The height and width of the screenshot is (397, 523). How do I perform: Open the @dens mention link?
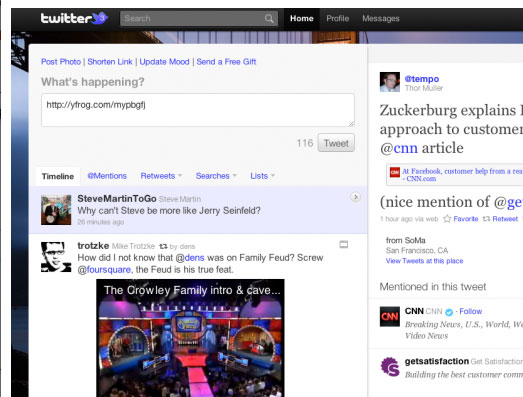(x=190, y=258)
